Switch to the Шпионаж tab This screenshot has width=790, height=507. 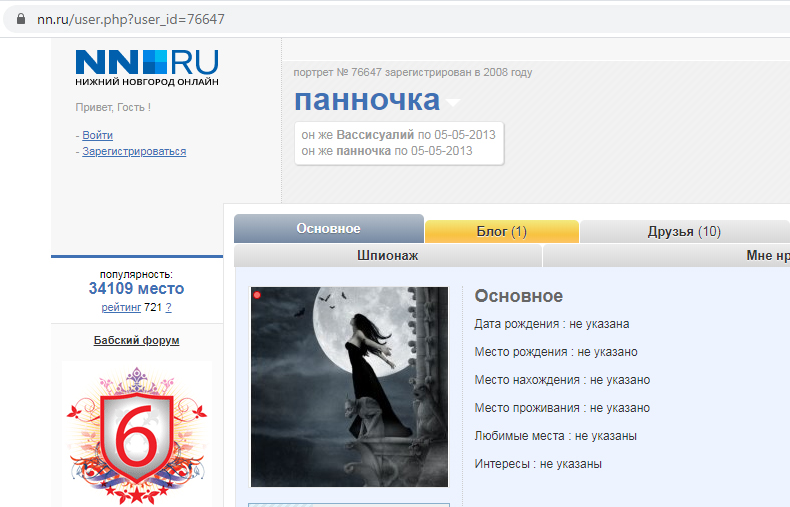387,256
